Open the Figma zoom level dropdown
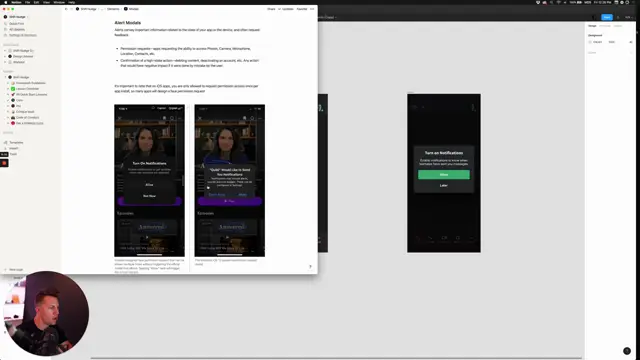 629,17
